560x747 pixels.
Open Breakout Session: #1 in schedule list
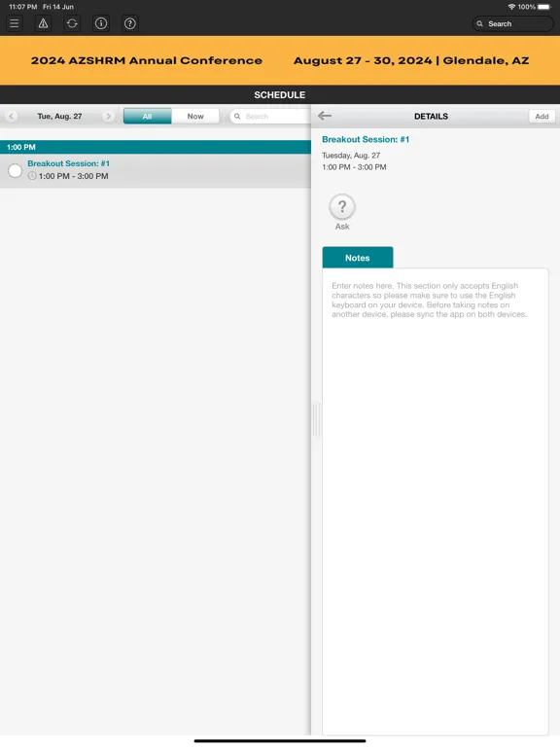pyautogui.click(x=156, y=170)
